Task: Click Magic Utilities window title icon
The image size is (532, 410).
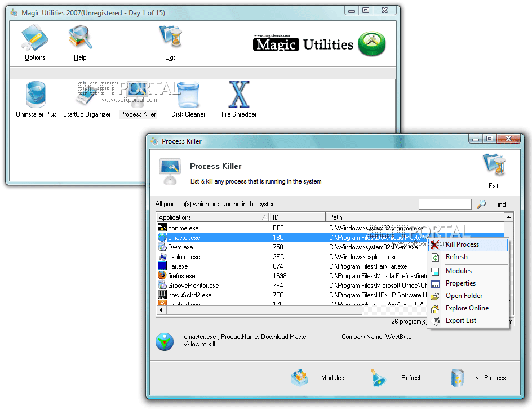Action: pos(14,13)
